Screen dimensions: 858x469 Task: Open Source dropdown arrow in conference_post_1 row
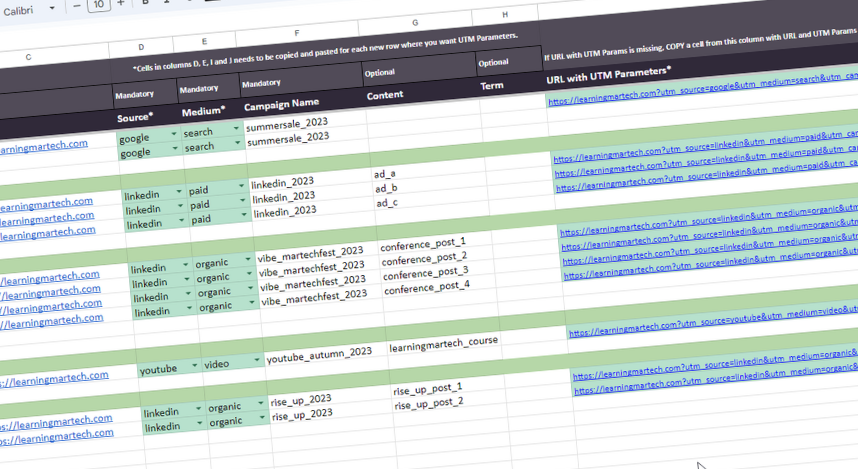point(185,265)
